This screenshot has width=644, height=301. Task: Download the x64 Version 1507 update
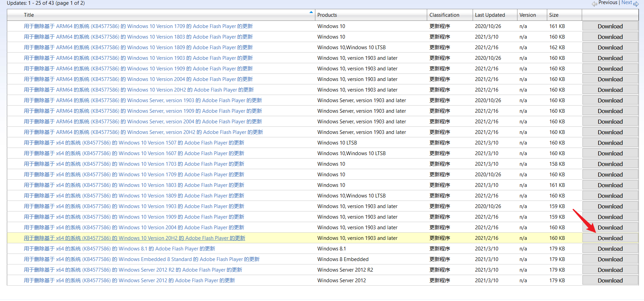click(610, 143)
